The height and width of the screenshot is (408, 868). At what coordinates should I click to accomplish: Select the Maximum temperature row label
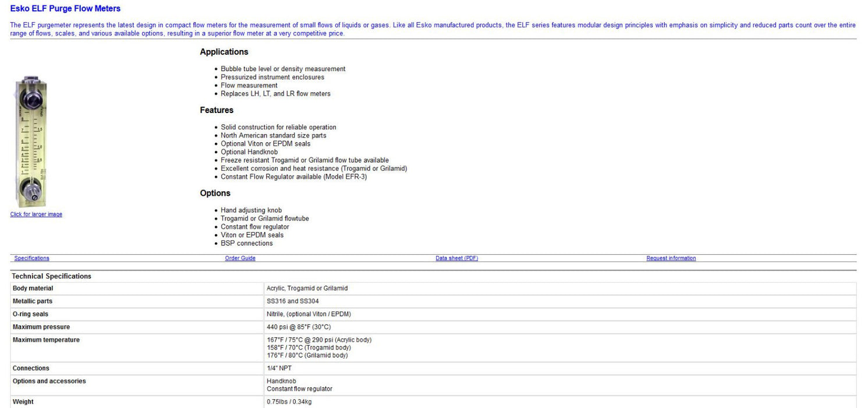click(46, 340)
